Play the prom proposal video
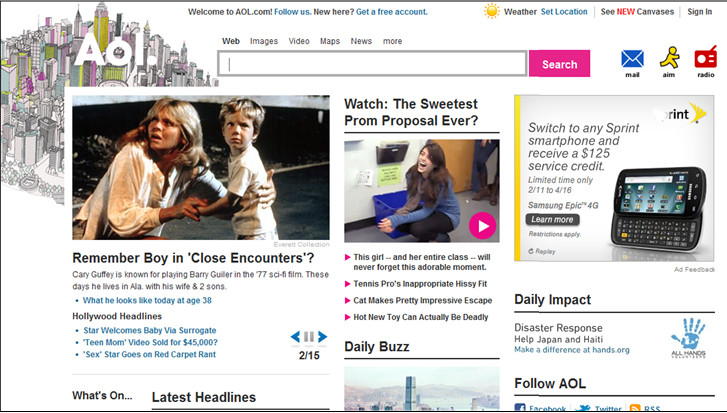Image resolution: width=727 pixels, height=413 pixels. (x=482, y=226)
